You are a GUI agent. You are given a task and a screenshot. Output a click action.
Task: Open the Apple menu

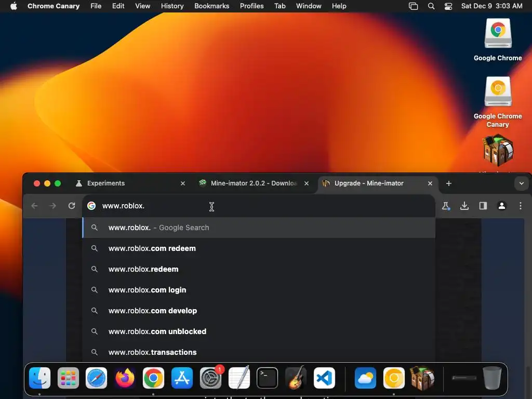(x=14, y=6)
